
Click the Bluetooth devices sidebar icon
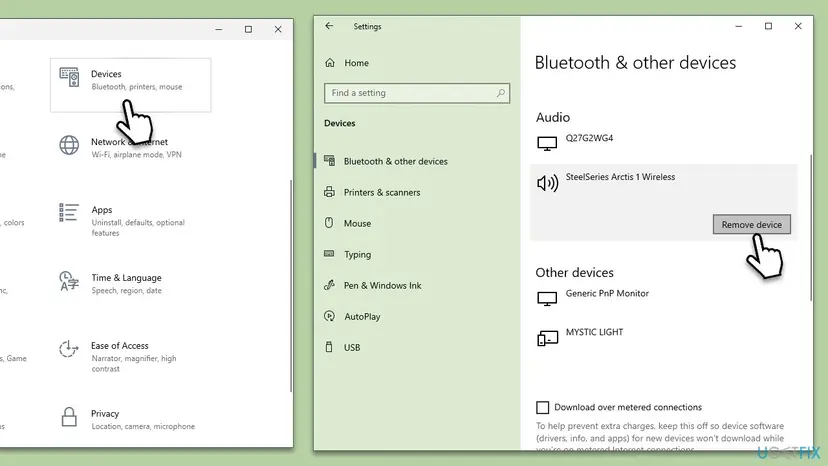coord(330,161)
